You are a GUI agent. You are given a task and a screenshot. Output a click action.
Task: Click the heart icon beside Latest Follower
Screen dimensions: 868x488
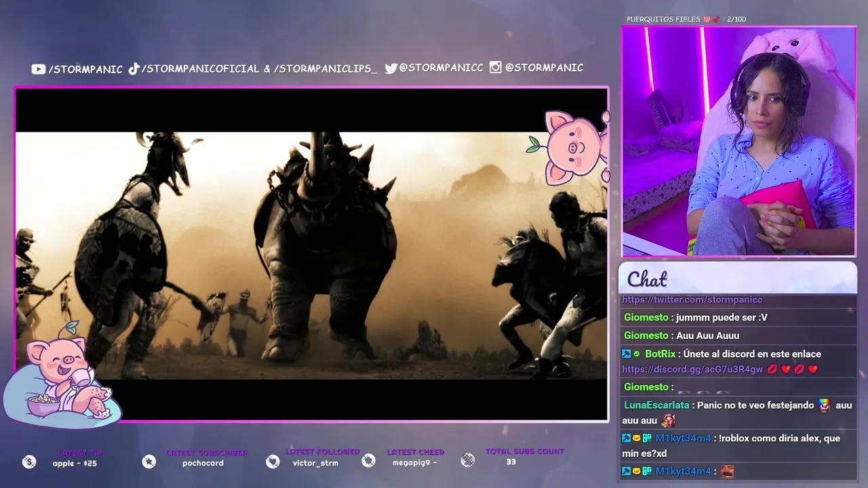point(273,462)
